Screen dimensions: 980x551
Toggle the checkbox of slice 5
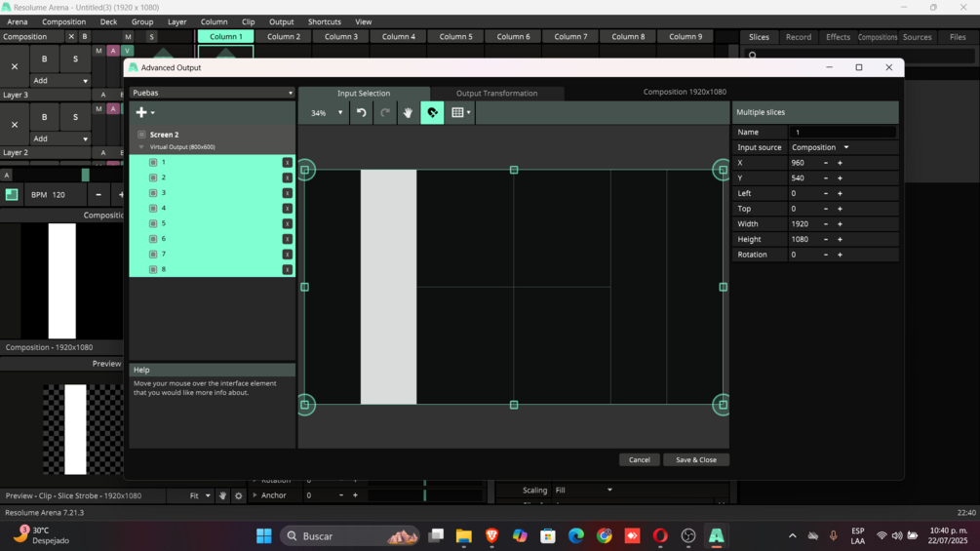click(x=153, y=223)
